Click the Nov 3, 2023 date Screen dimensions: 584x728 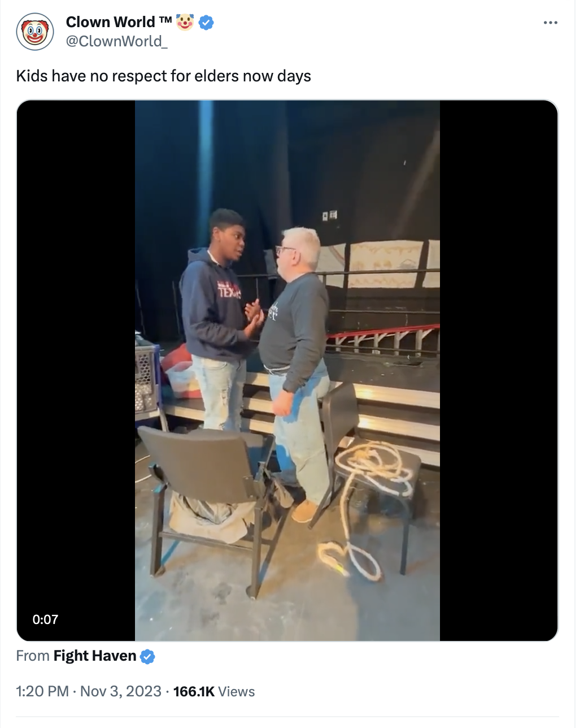coord(121,691)
